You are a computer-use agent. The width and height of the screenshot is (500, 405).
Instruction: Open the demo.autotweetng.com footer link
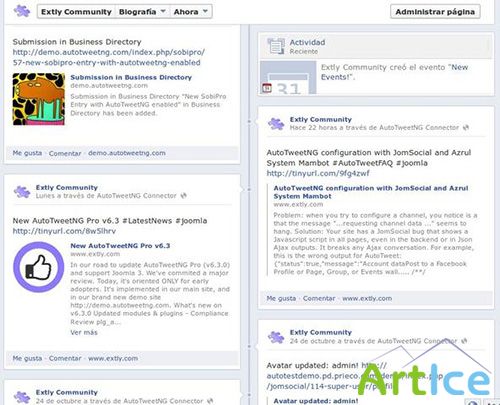[x=127, y=153]
